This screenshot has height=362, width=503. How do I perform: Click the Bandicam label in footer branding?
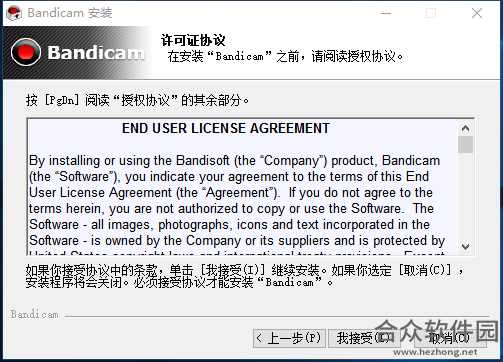click(x=34, y=314)
